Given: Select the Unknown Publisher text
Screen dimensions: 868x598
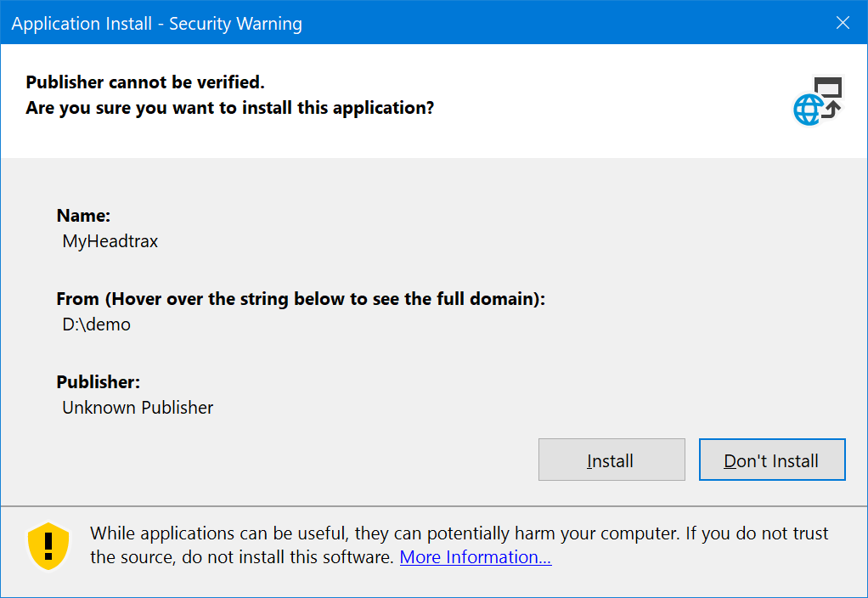Looking at the screenshot, I should pos(138,408).
